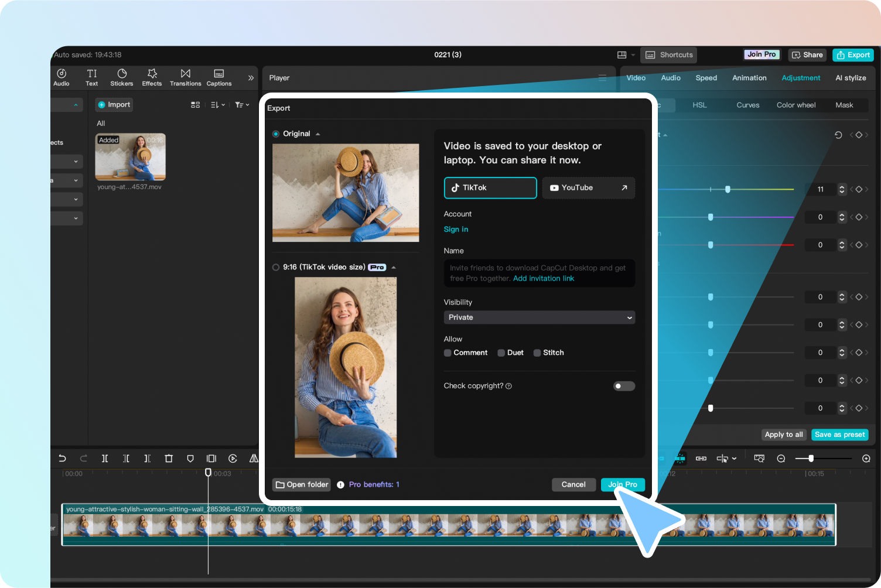Viewport: 881px width, 588px height.
Task: Switch to the Animation tab
Action: pos(749,77)
